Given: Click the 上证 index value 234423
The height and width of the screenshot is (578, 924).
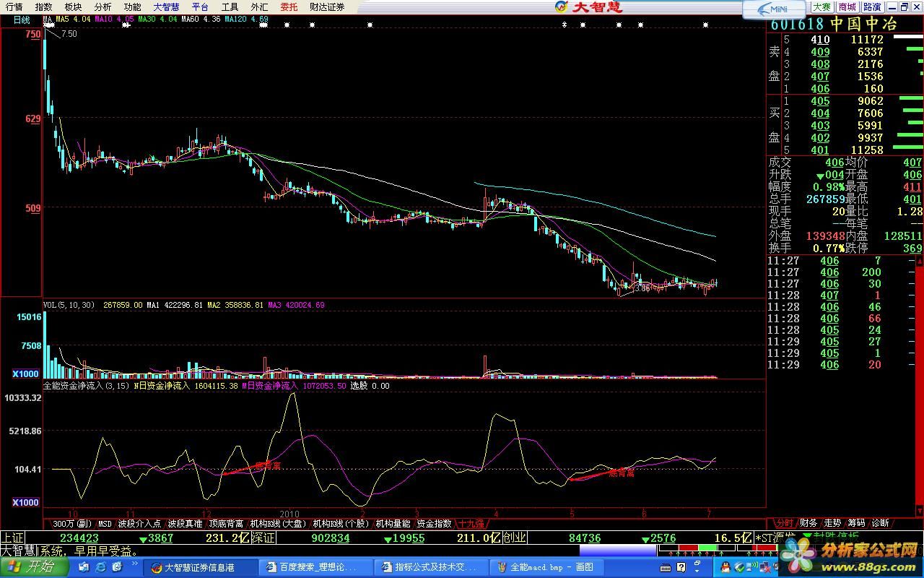Looking at the screenshot, I should (79, 538).
